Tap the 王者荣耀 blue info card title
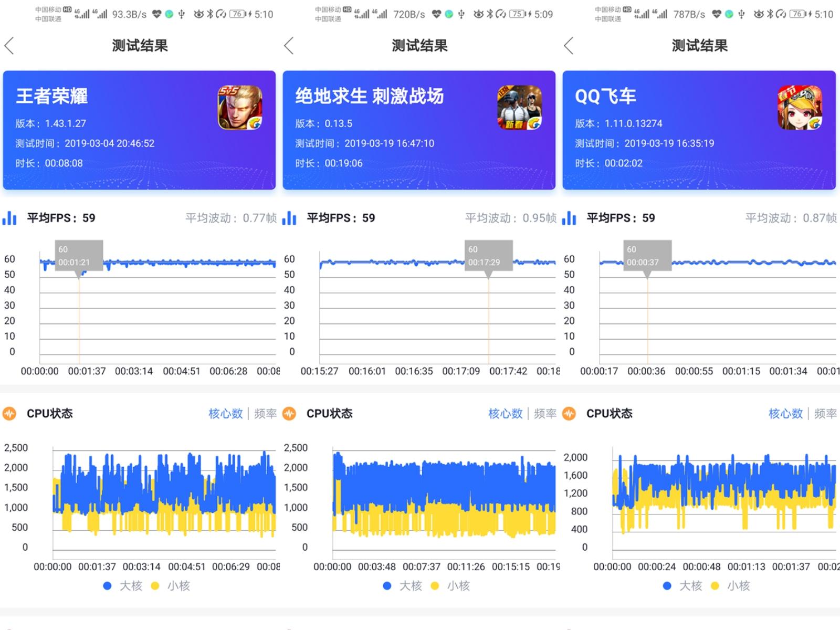Screen dimensions: 840x630 52,96
